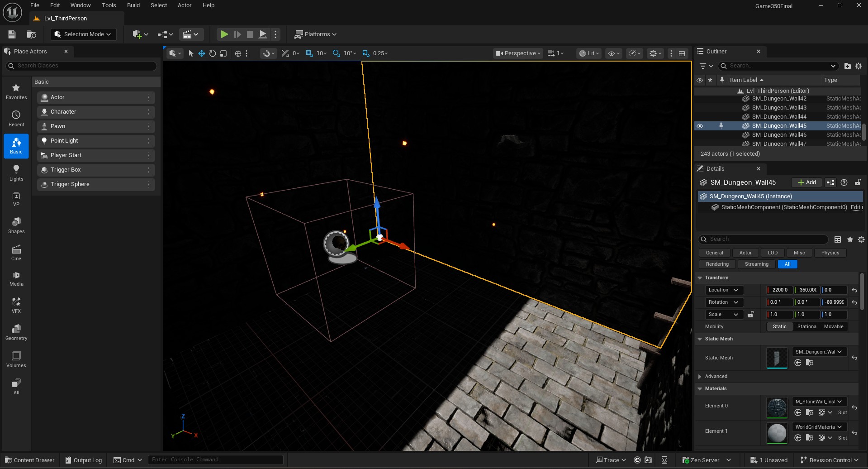Open the Perspective viewport dropdown
Viewport: 868px width, 469px height.
[518, 53]
